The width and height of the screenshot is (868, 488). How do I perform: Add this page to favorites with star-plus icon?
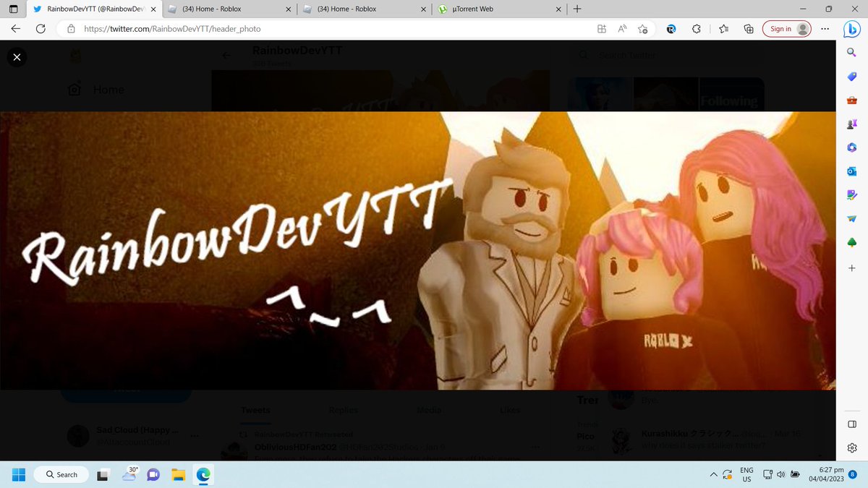642,29
